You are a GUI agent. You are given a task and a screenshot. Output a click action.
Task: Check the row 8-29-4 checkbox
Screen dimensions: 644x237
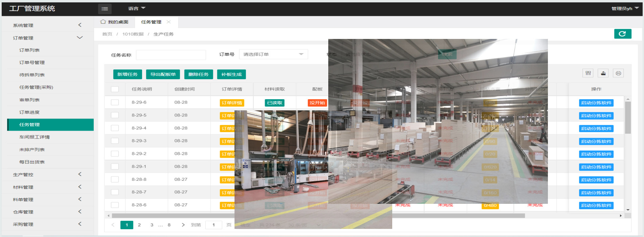point(115,128)
